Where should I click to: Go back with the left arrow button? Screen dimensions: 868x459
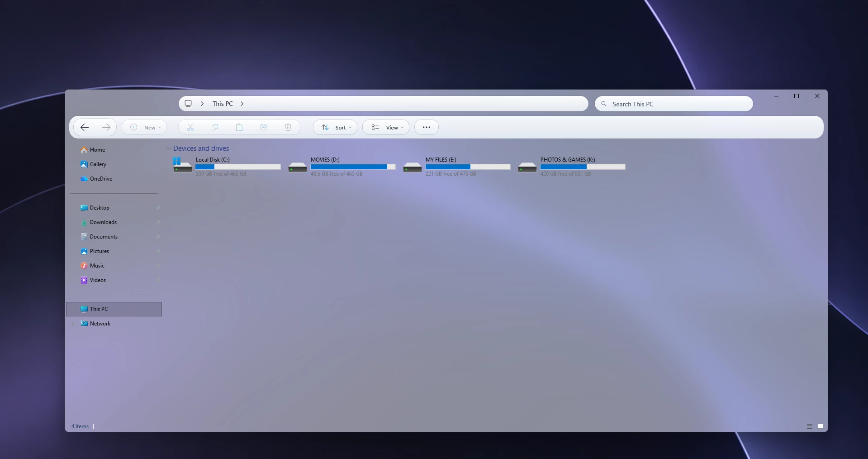pyautogui.click(x=85, y=128)
